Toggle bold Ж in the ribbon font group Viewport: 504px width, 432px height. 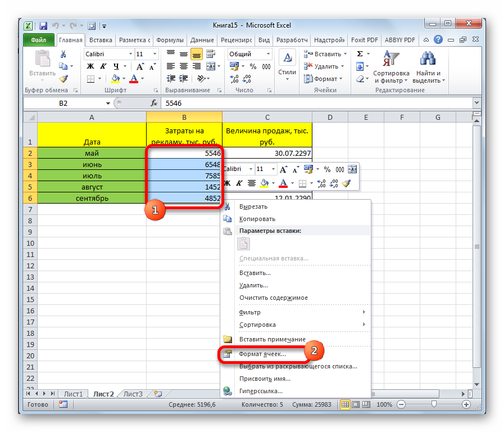(x=90, y=66)
